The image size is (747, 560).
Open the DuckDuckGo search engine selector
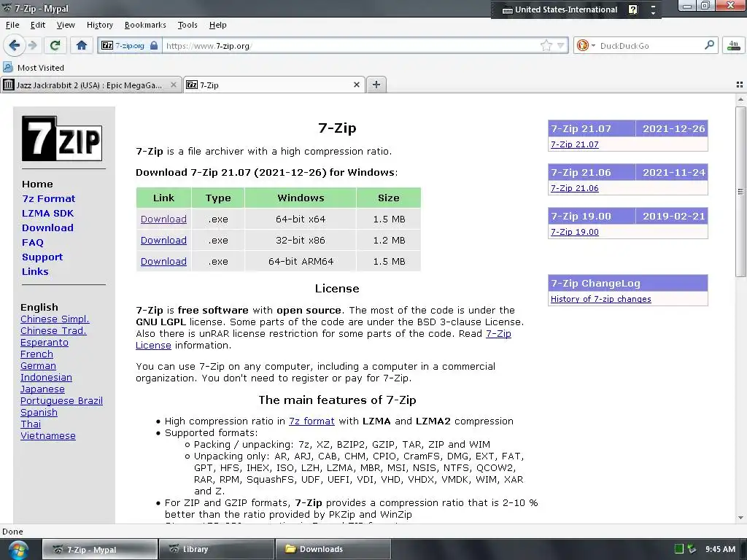point(586,46)
